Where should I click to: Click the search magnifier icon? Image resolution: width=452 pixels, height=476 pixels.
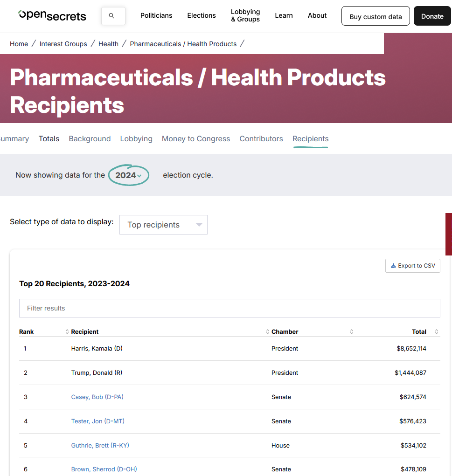coord(111,16)
